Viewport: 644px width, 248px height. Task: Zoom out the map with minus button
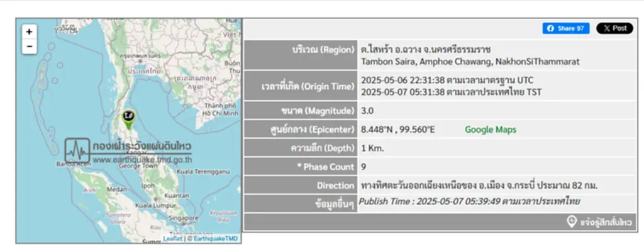click(29, 47)
